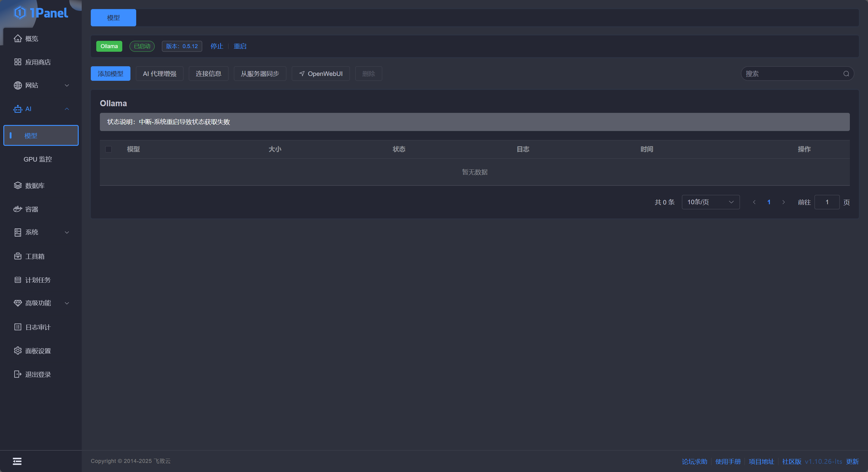Click the search magnifier icon
This screenshot has height=472, width=868.
pos(846,74)
